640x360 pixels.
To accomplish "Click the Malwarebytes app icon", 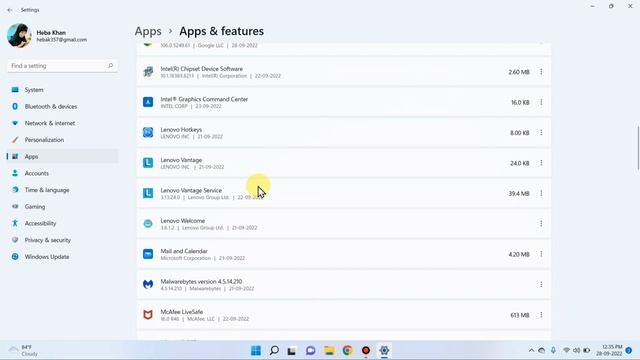I will tap(148, 284).
